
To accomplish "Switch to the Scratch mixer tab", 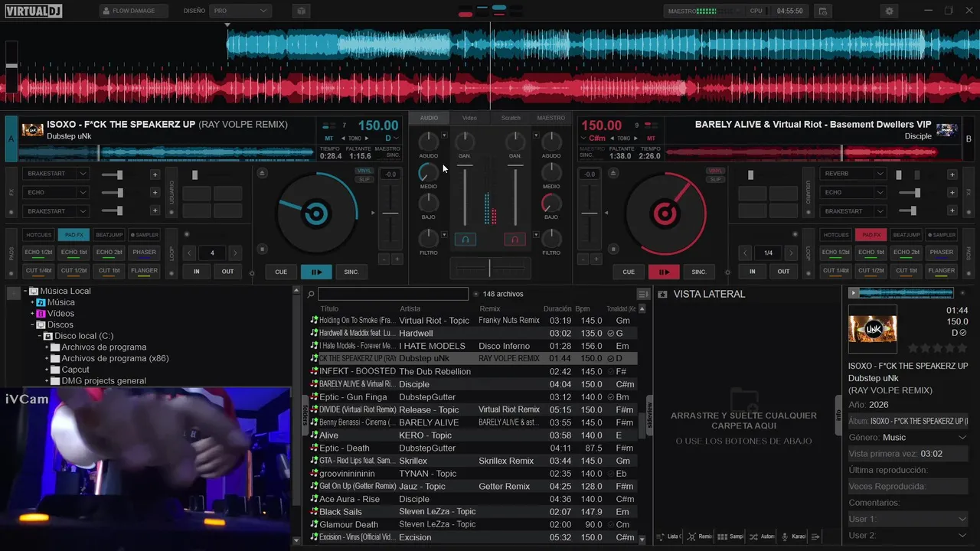I will click(511, 118).
